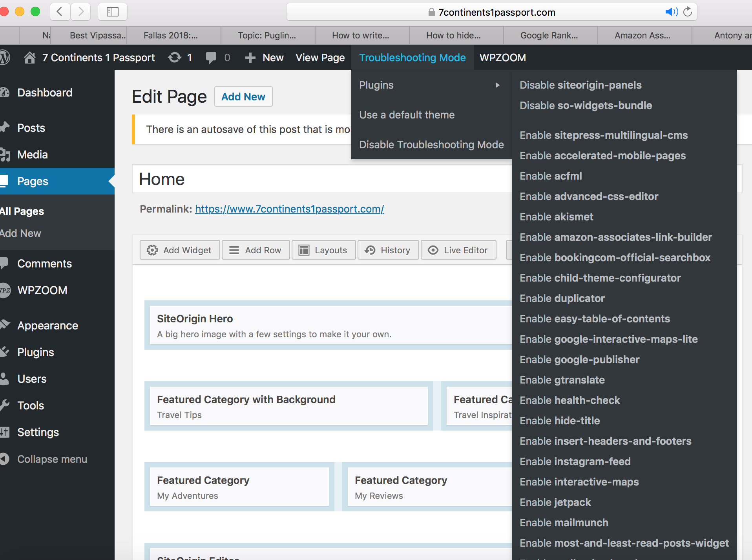Expand the Plugins submenu arrow
Viewport: 752px width, 560px height.
498,85
